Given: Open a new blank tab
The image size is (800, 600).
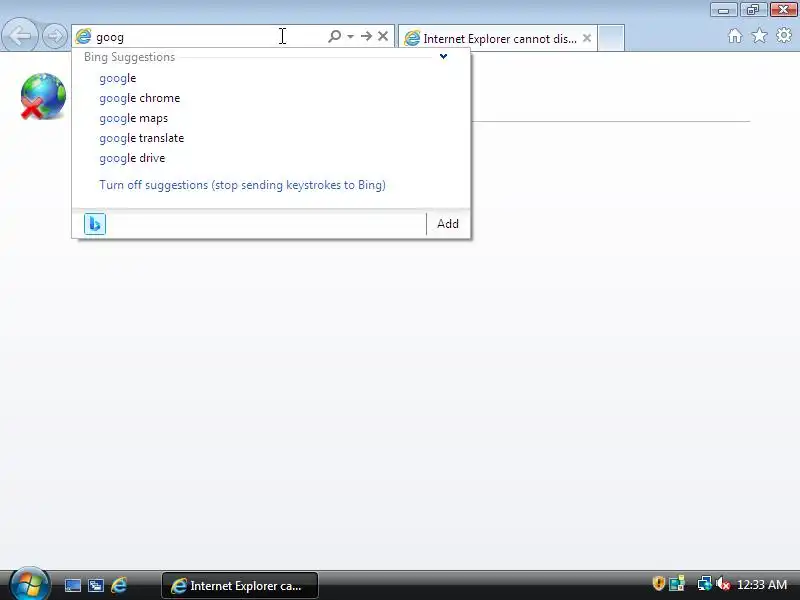Looking at the screenshot, I should point(611,38).
